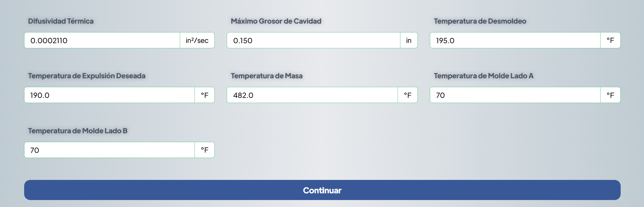Screen dimensions: 644x207
Task: Select the Temperatura de Molde Lado B input
Action: (x=109, y=150)
